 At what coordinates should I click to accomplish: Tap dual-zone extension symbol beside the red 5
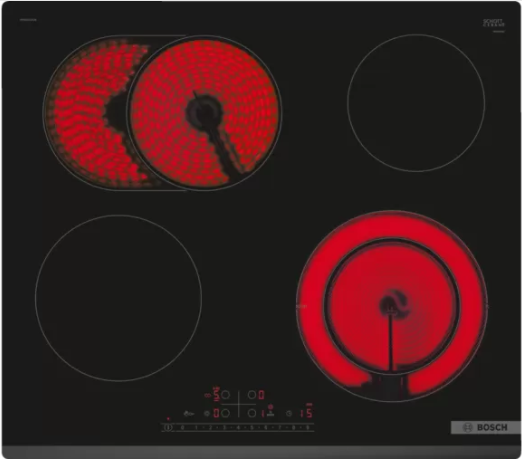tap(208, 395)
